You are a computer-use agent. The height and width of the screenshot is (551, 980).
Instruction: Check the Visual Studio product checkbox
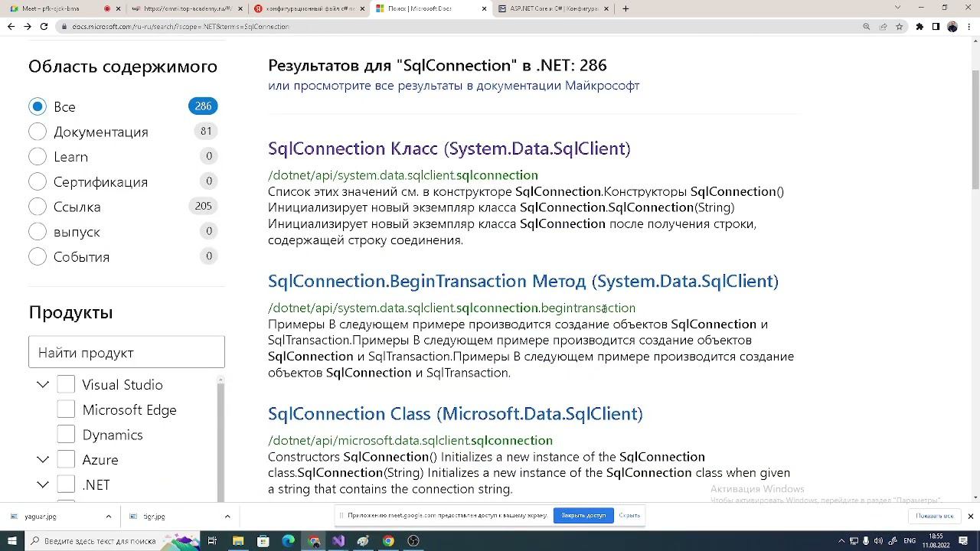[66, 384]
